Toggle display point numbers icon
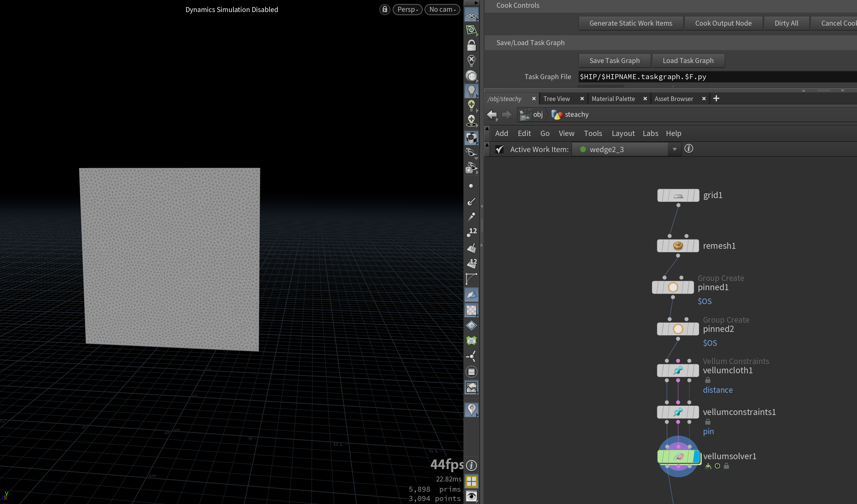Image resolution: width=857 pixels, height=504 pixels. click(x=471, y=232)
